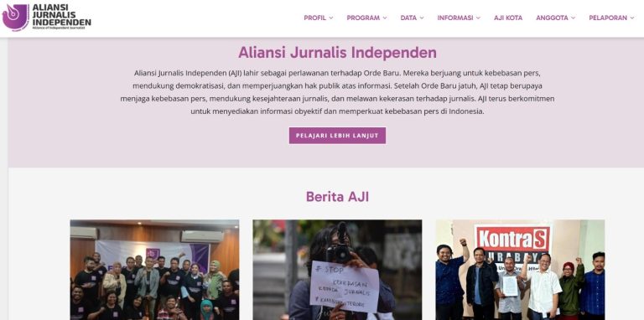Open the KontraS Surabaya news thumbnail
Viewport: 644px width, 320px height.
[520, 270]
